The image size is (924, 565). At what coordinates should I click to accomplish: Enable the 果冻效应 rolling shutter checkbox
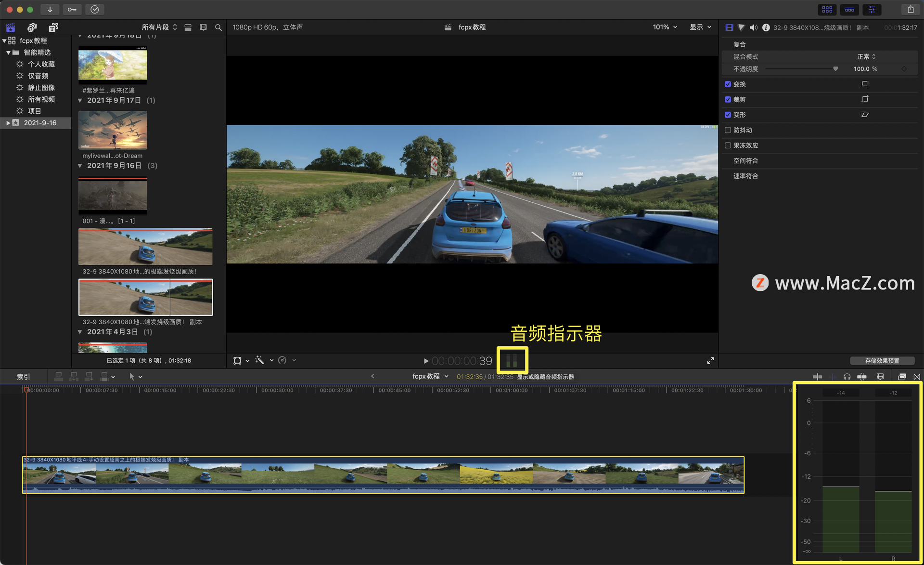tap(728, 145)
